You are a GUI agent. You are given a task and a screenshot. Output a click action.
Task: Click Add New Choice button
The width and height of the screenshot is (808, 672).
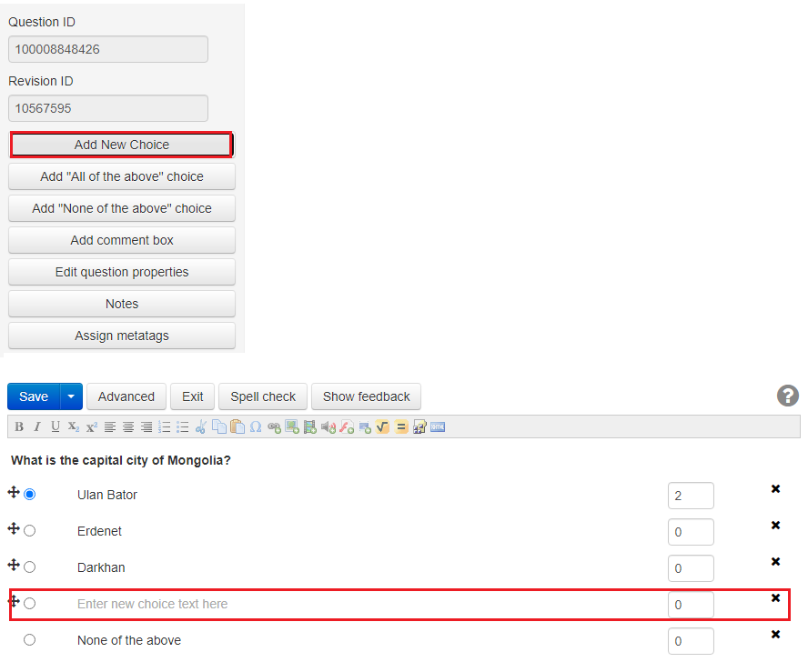[122, 145]
